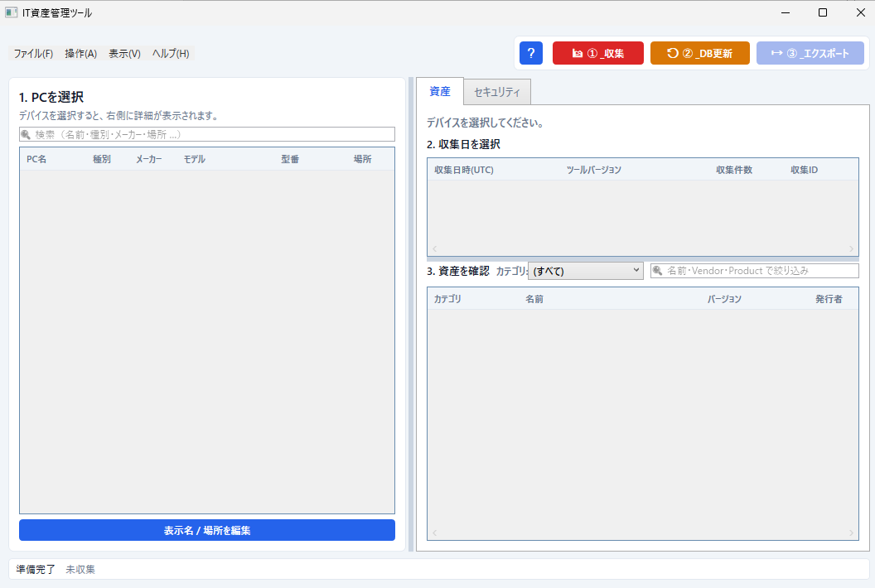Open the ファイル(F) menu
The height and width of the screenshot is (588, 875).
click(x=33, y=54)
